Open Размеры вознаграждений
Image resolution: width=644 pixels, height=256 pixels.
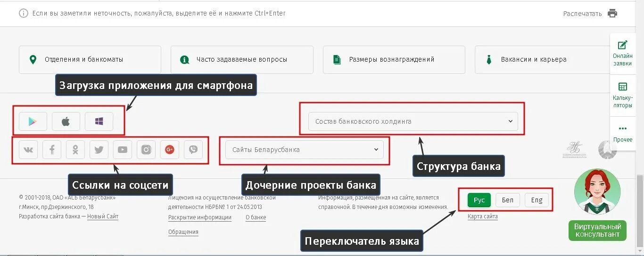click(x=394, y=60)
